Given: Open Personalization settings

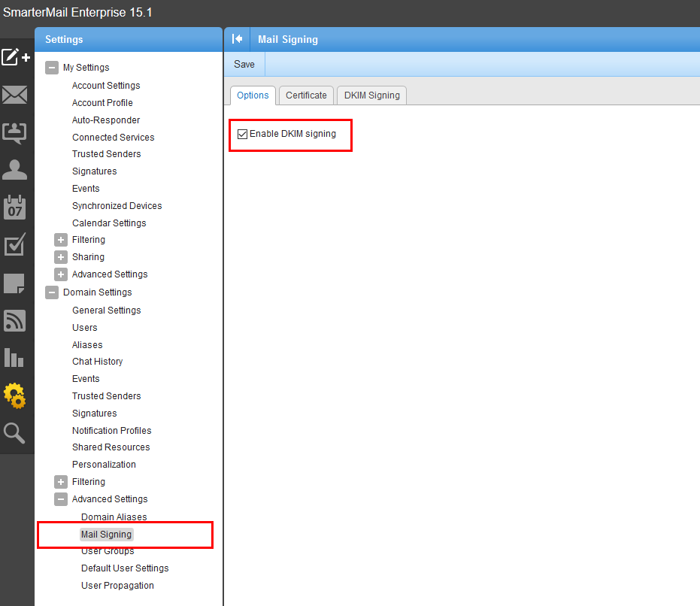Looking at the screenshot, I should click(104, 465).
